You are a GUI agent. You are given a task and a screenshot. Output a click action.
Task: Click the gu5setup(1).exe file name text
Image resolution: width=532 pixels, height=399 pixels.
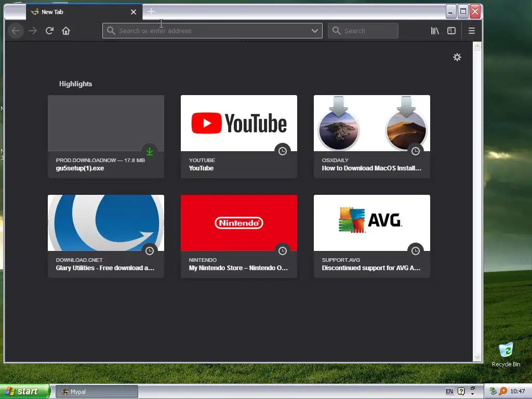click(x=80, y=168)
